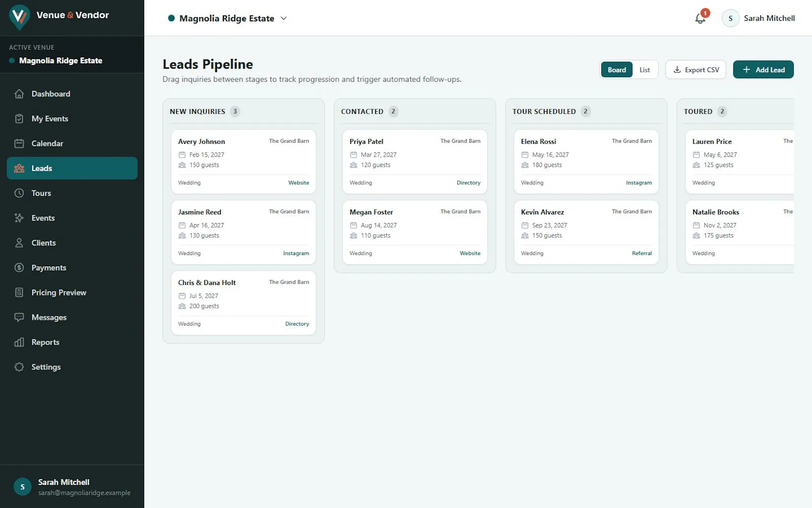Go to Tours in the sidebar
The height and width of the screenshot is (508, 812).
pos(72,194)
